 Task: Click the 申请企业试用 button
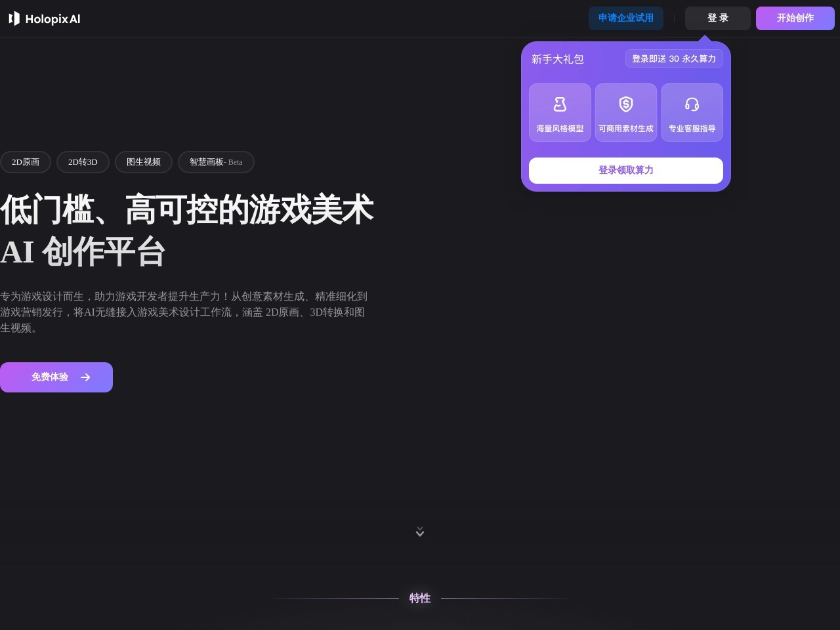click(x=626, y=18)
